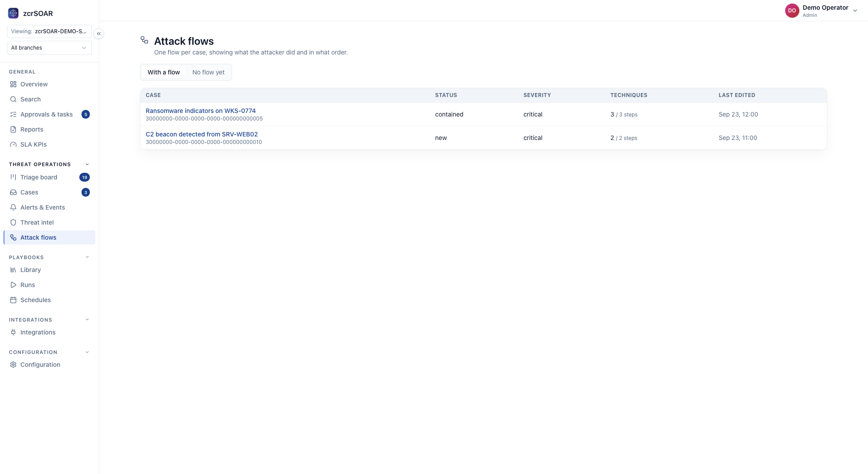The image size is (868, 474).
Task: Collapse the Integrations section chevron
Action: (87, 320)
